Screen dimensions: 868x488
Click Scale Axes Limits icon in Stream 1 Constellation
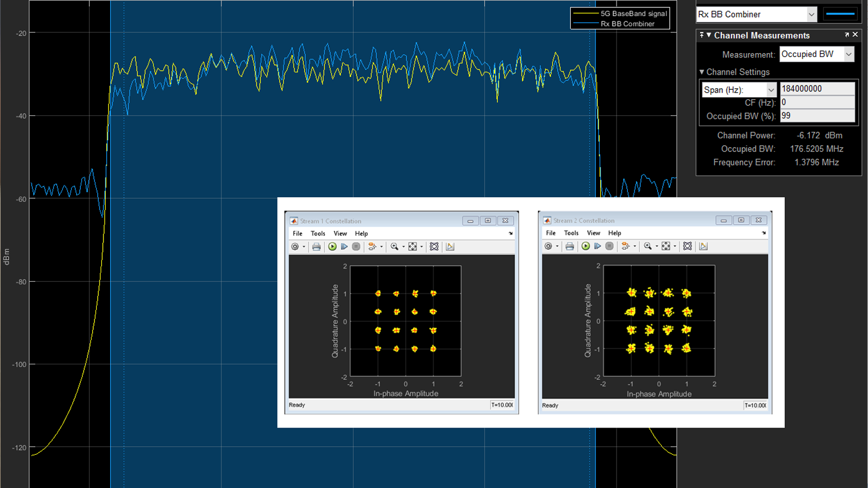click(413, 247)
